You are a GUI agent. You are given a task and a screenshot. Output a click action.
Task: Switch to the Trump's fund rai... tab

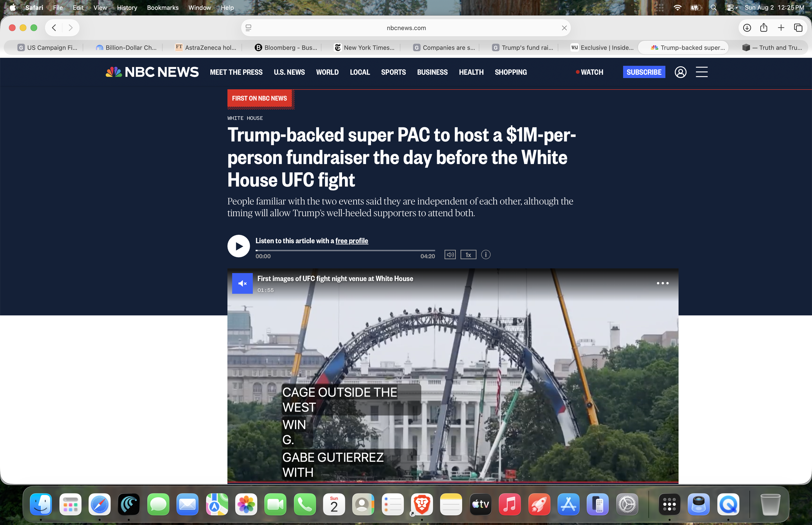pos(523,48)
